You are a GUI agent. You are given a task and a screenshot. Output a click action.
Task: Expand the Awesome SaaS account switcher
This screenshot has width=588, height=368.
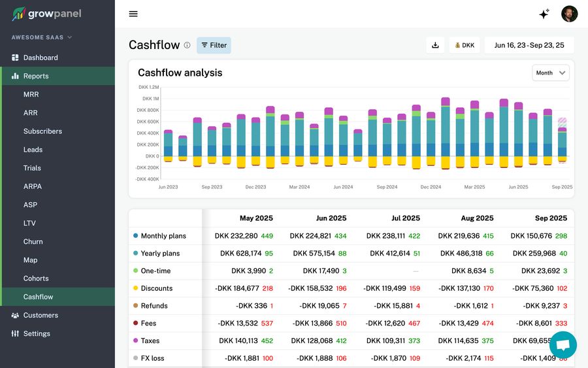pyautogui.click(x=42, y=37)
